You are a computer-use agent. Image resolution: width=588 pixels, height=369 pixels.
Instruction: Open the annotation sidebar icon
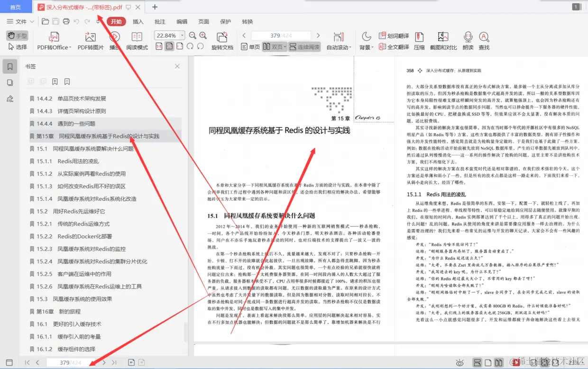pyautogui.click(x=10, y=99)
